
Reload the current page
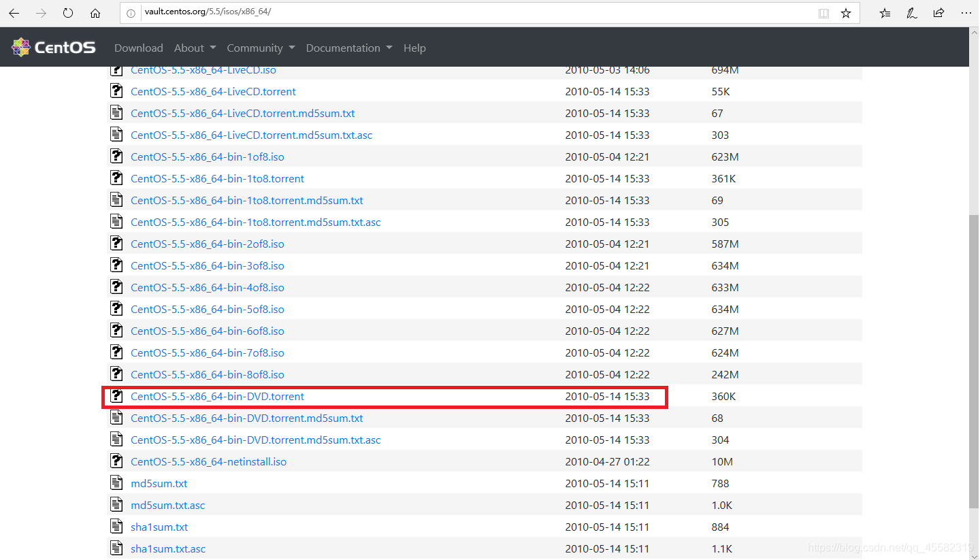coord(68,13)
